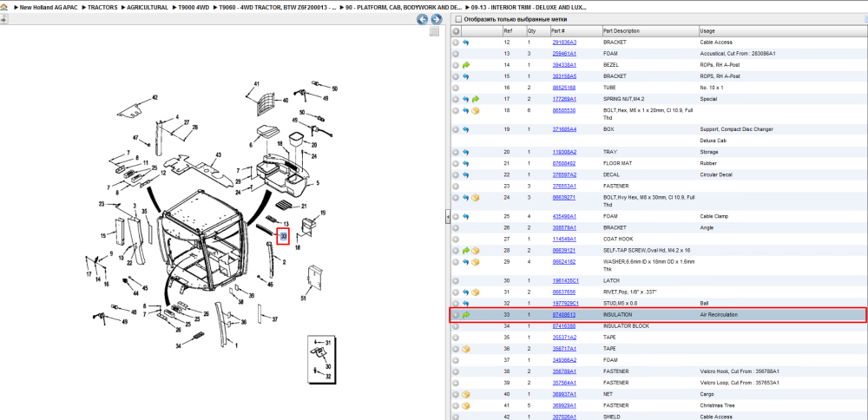Go to the home icon in breadcrumb

pyautogui.click(x=3, y=8)
